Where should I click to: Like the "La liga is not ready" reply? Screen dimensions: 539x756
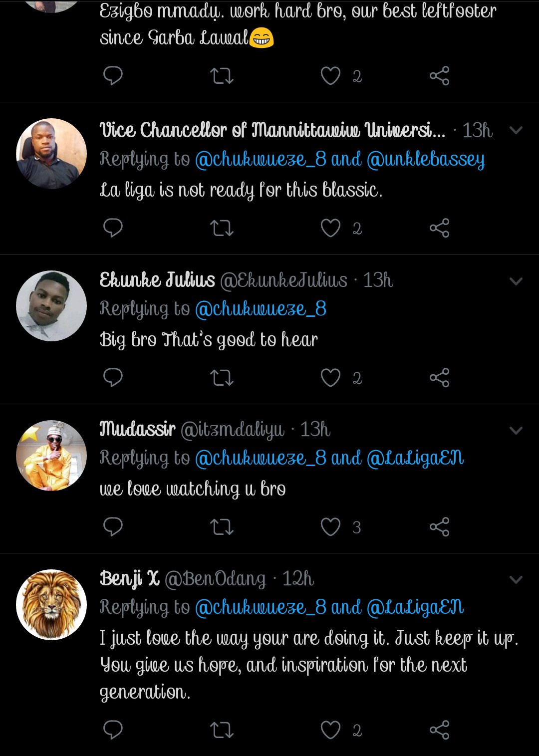(330, 228)
